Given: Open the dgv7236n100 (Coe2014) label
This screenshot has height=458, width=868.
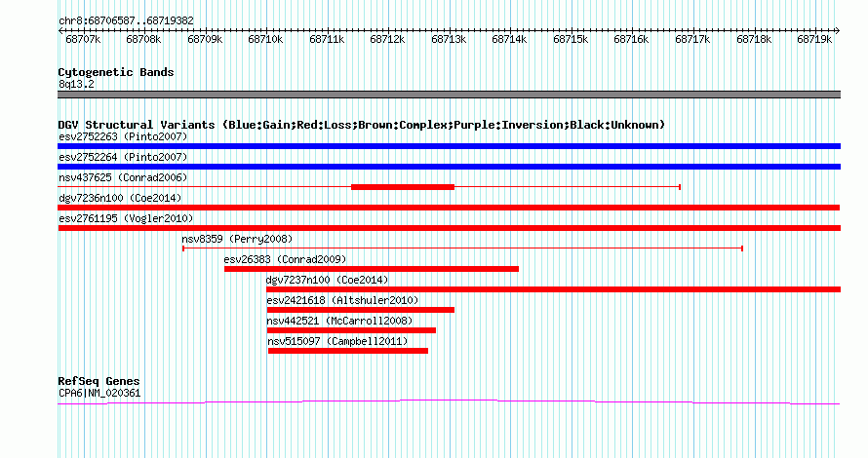Looking at the screenshot, I should tap(120, 198).
